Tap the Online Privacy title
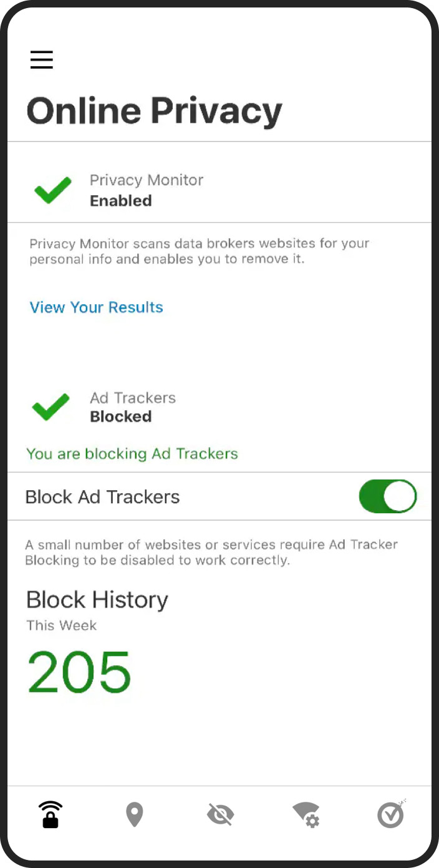 pyautogui.click(x=155, y=111)
